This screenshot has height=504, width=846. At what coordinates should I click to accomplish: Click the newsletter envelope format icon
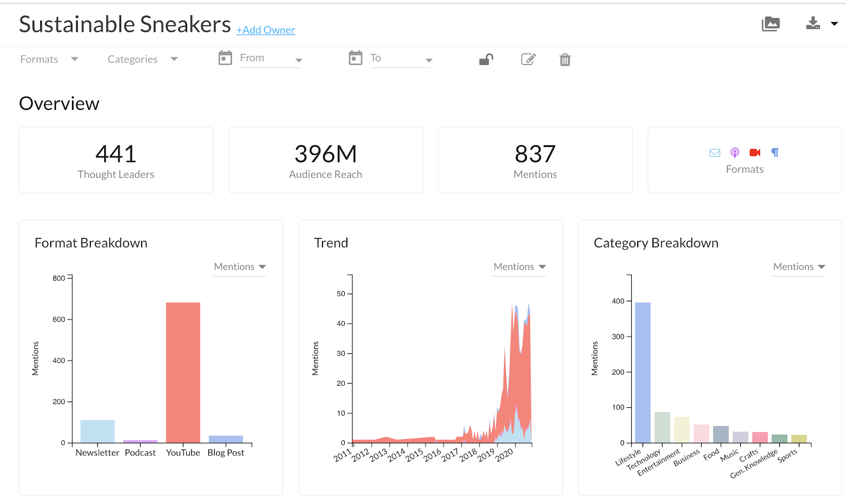[x=715, y=153]
